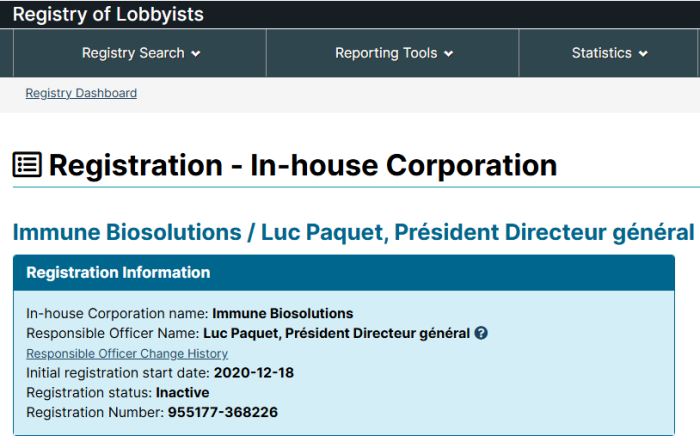The image size is (700, 436).
Task: Click the Registration - In-house Corporation heading text
Action: pyautogui.click(x=302, y=165)
